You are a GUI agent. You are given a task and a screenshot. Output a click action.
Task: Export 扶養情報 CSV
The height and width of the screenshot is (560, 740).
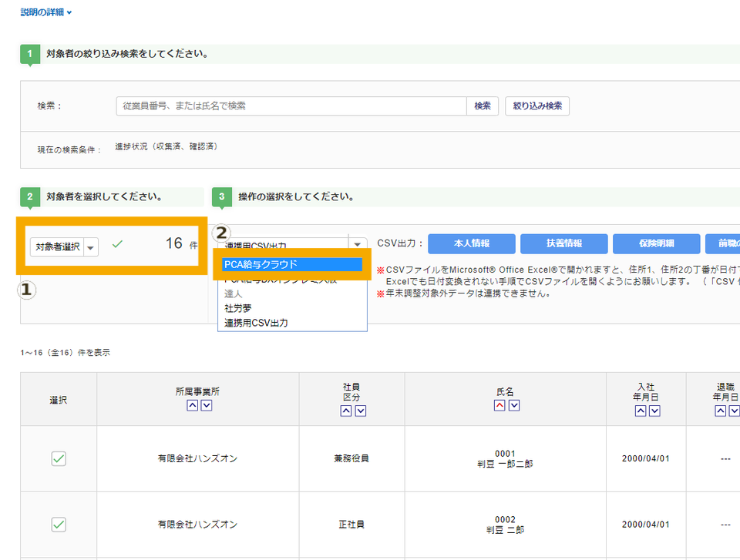point(564,243)
